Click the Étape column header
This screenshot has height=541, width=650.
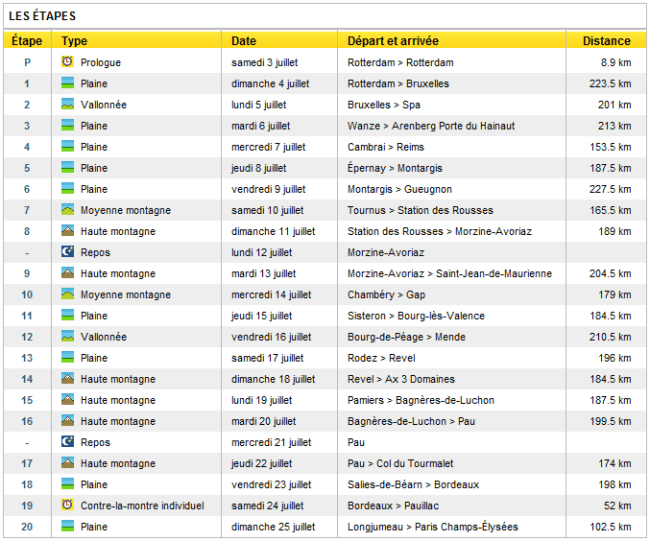[27, 41]
